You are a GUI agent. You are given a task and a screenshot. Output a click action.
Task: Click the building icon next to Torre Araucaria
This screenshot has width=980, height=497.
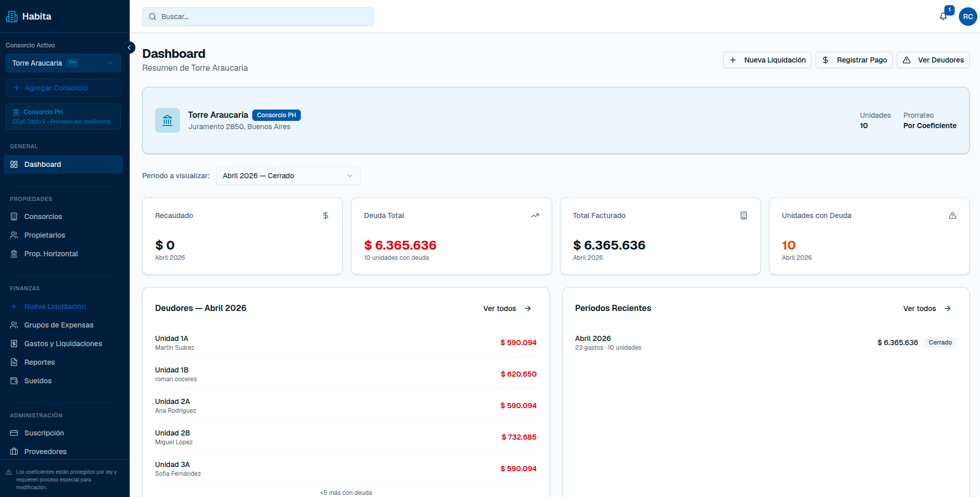click(167, 120)
